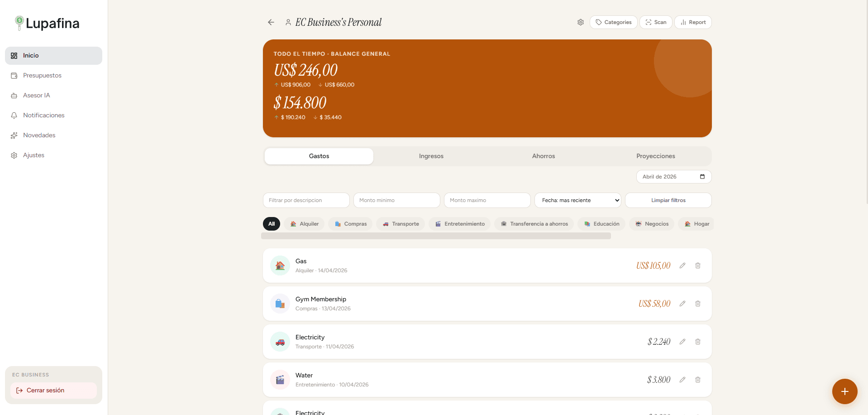Edit the Gas expense
This screenshot has height=415, width=868.
682,265
